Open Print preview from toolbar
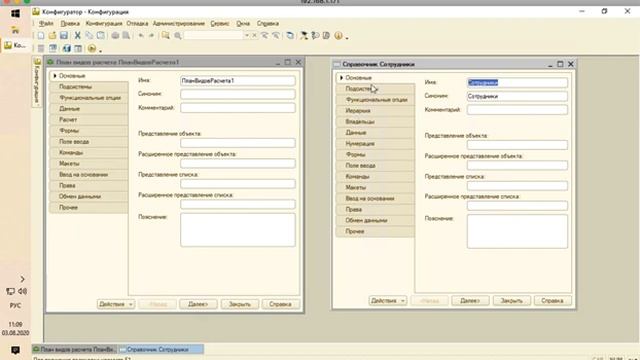 (x=127, y=36)
